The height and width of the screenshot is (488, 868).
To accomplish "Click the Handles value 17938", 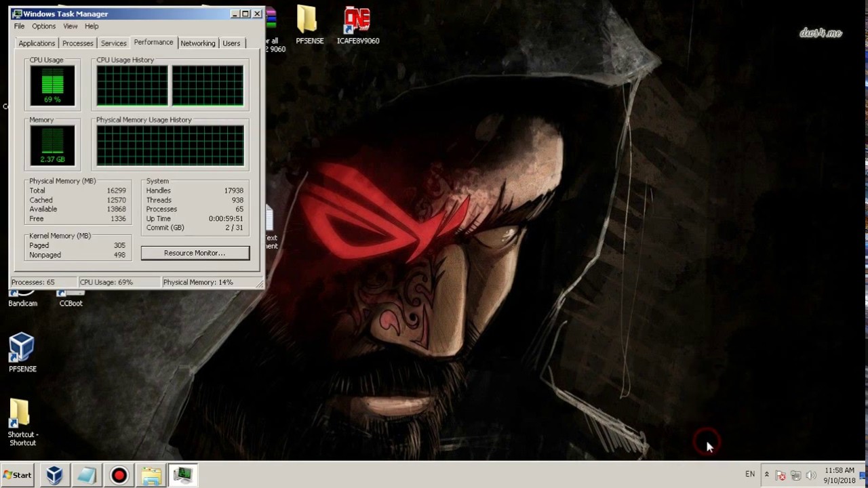I will click(233, 190).
